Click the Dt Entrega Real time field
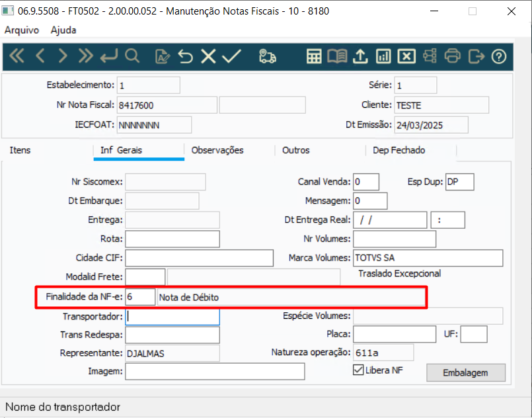Image resolution: width=532 pixels, height=418 pixels. tap(448, 220)
